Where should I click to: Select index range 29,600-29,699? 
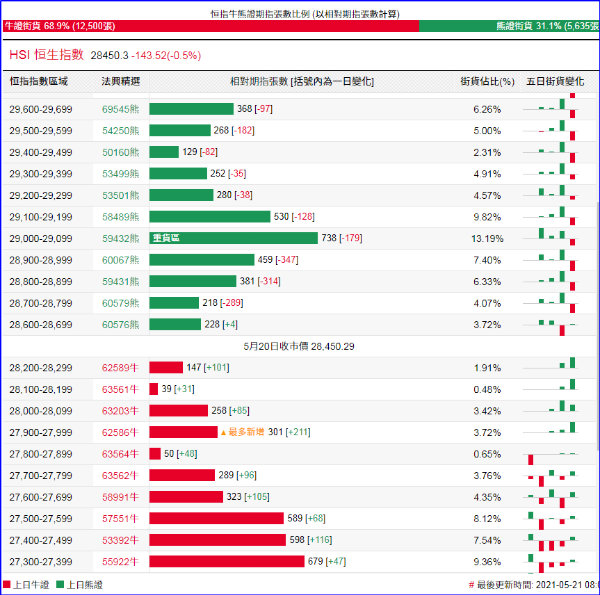41,109
